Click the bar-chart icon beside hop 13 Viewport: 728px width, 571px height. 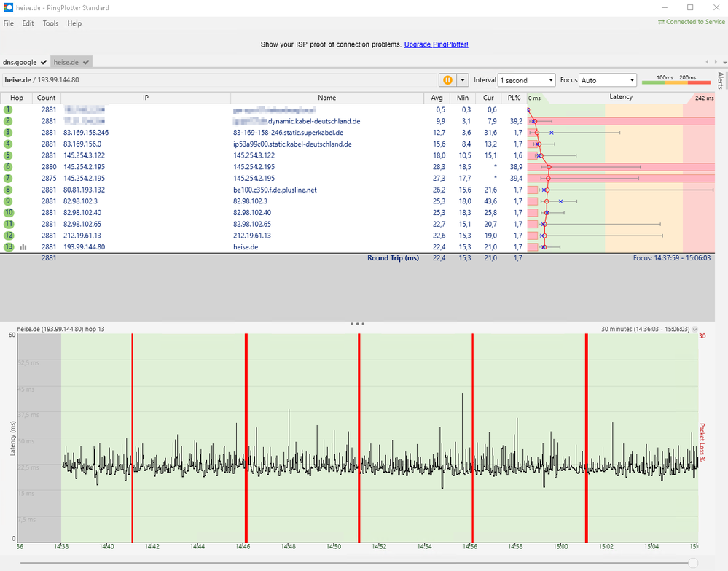(23, 246)
